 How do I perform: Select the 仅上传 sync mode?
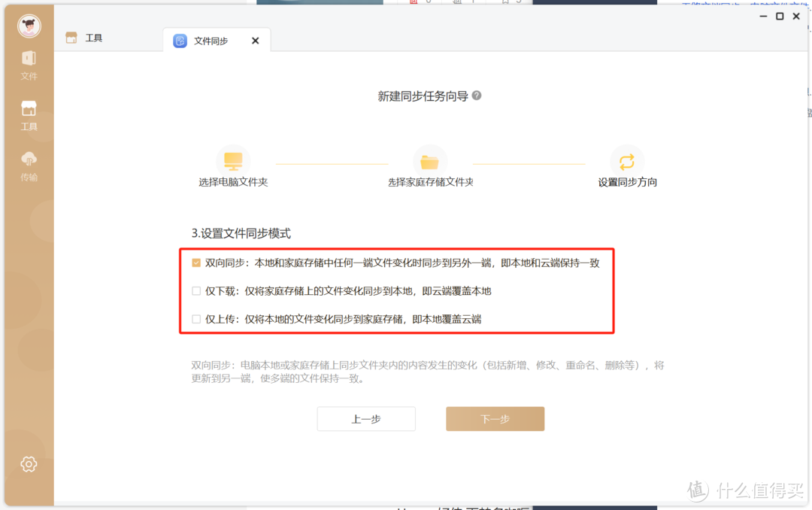point(195,318)
